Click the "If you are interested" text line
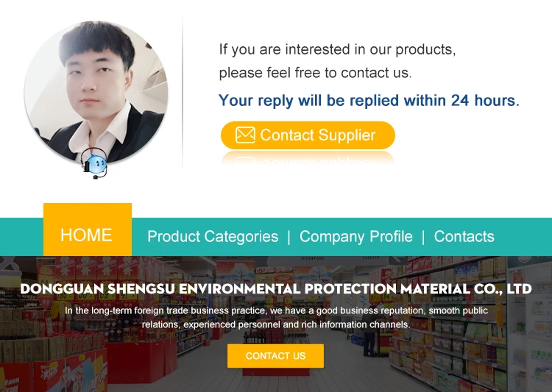 pos(337,50)
